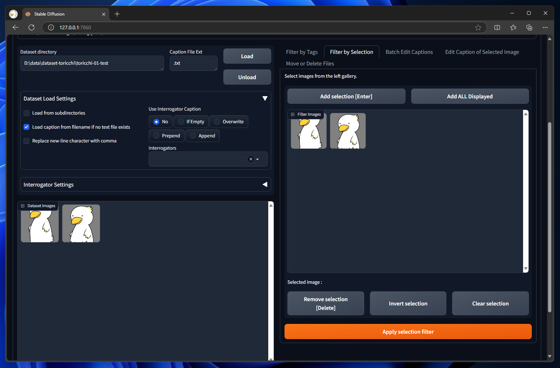
Task: Select the Prepend radio option
Action: (x=166, y=136)
